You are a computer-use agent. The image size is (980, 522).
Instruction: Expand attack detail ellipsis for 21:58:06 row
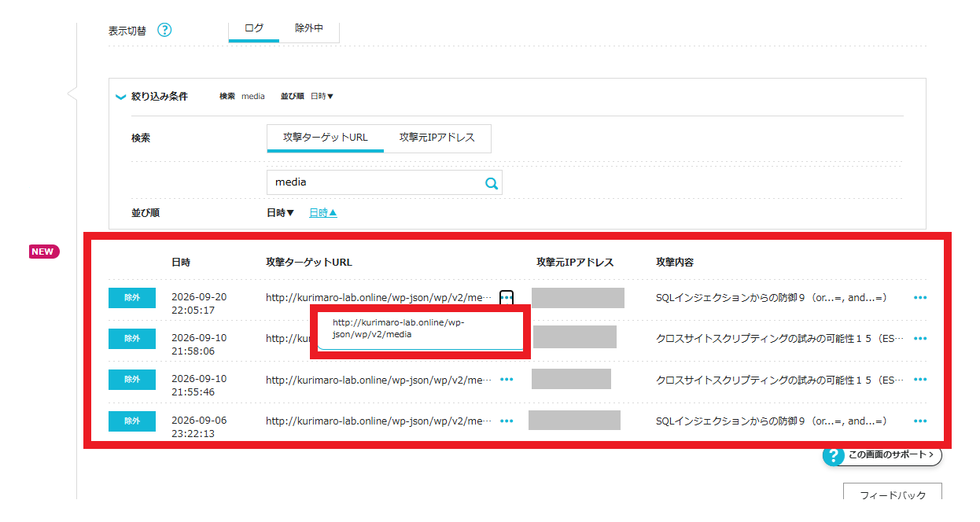coord(920,339)
